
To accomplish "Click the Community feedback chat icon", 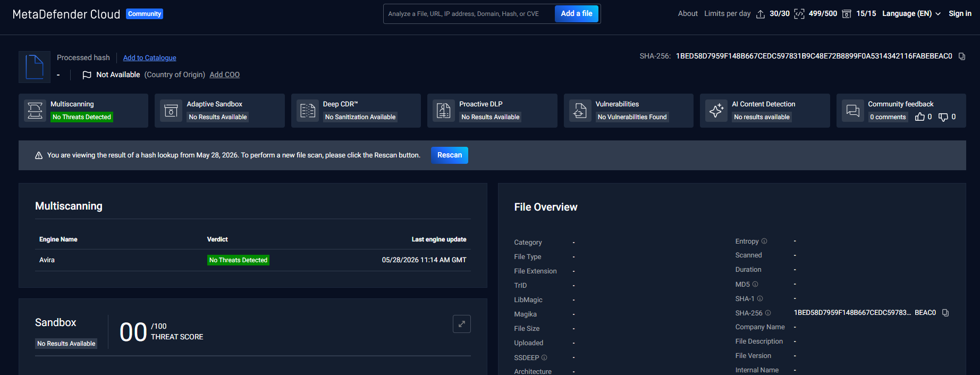I will pos(853,111).
